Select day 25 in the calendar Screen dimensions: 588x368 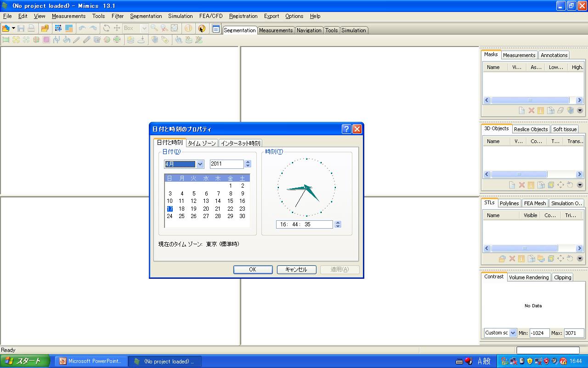tap(181, 216)
